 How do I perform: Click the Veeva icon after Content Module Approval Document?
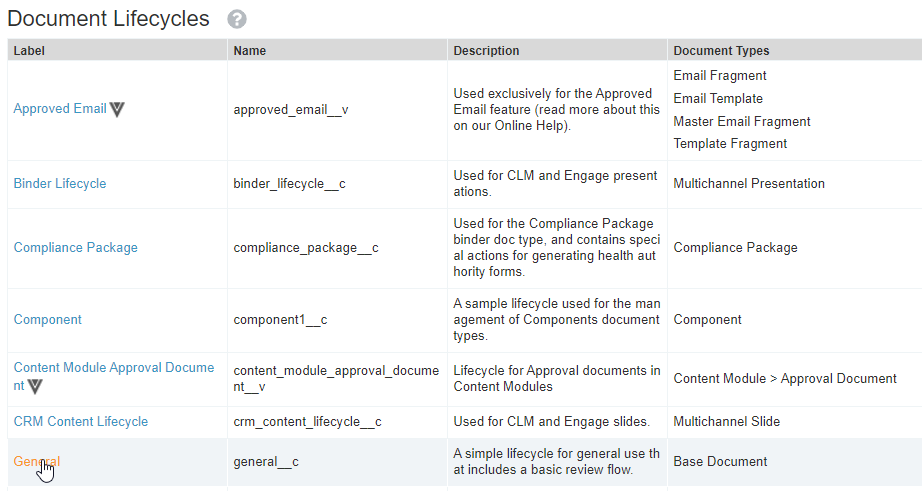[x=36, y=386]
